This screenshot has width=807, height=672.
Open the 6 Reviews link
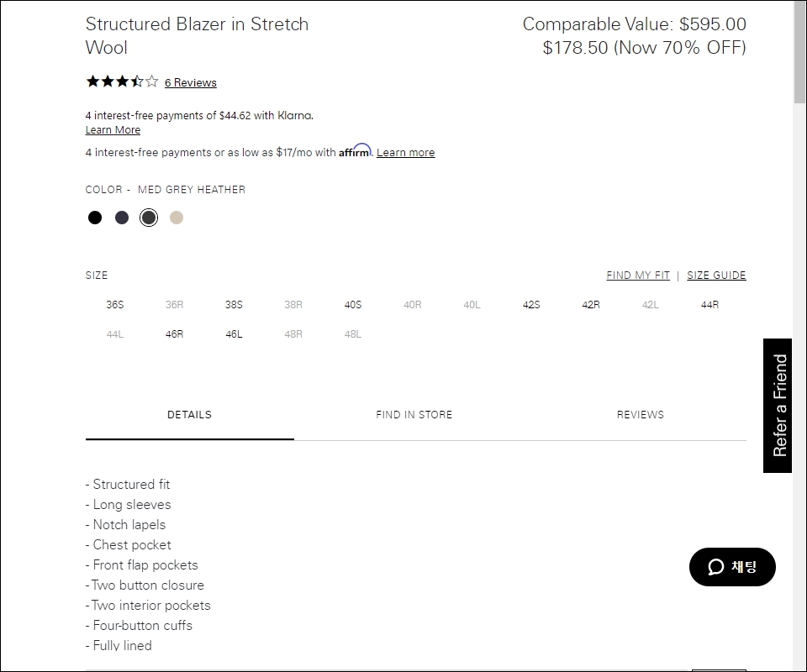(191, 83)
